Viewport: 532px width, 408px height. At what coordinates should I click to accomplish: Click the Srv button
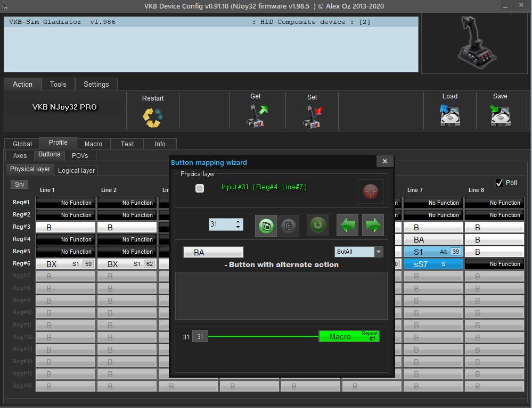tap(20, 185)
